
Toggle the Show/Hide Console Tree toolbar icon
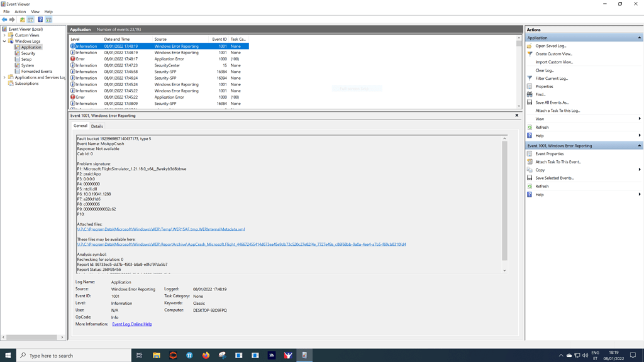(30, 19)
